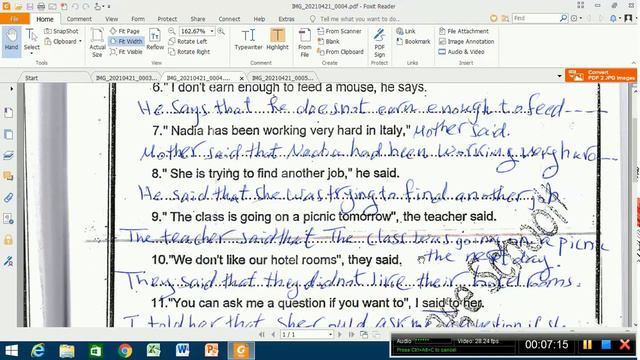Open the Help ribbon tab
This screenshot has height=360, width=640.
[x=259, y=19]
